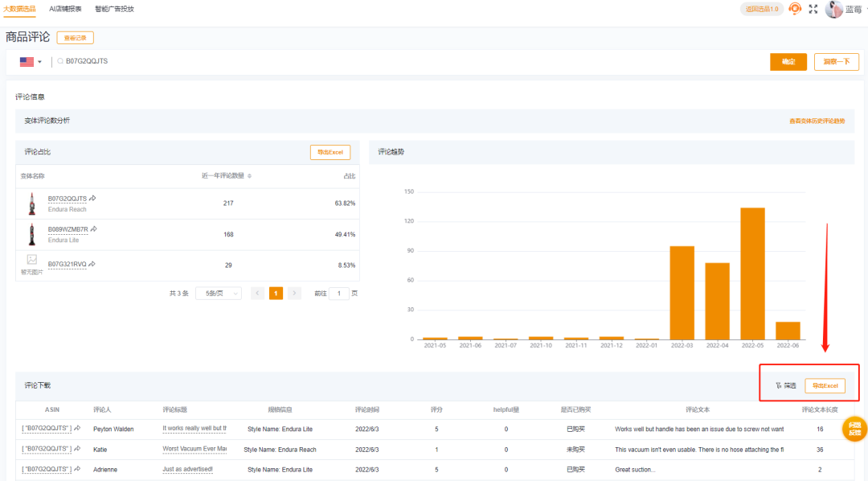Viewport: 868px width, 481px height.
Task: Open the 5条/页 page size dropdown
Action: tap(219, 293)
